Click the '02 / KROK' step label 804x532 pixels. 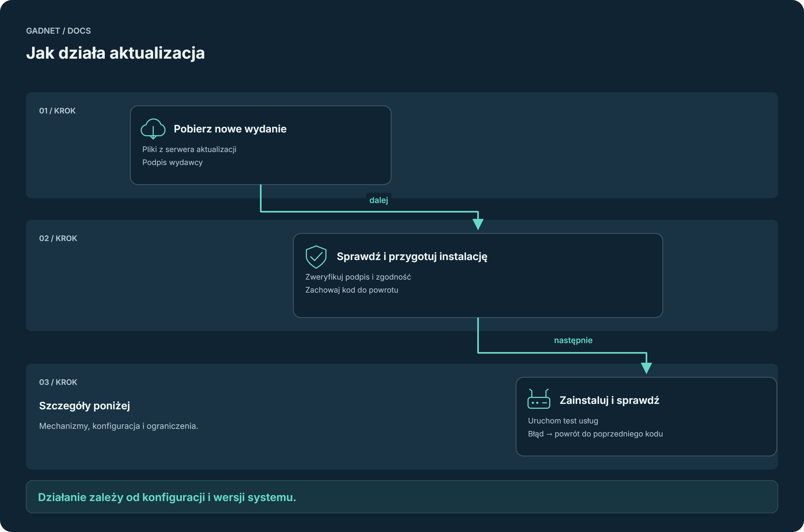(58, 238)
